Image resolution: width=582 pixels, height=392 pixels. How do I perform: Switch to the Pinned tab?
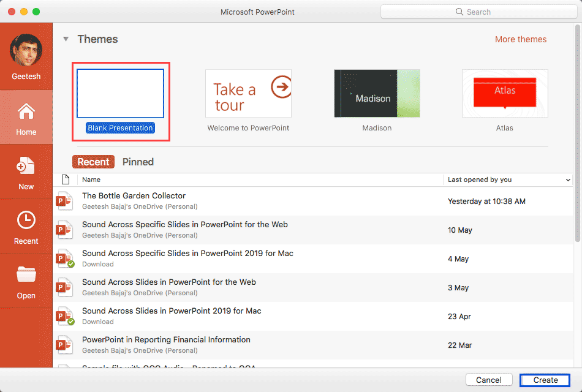pyautogui.click(x=138, y=162)
